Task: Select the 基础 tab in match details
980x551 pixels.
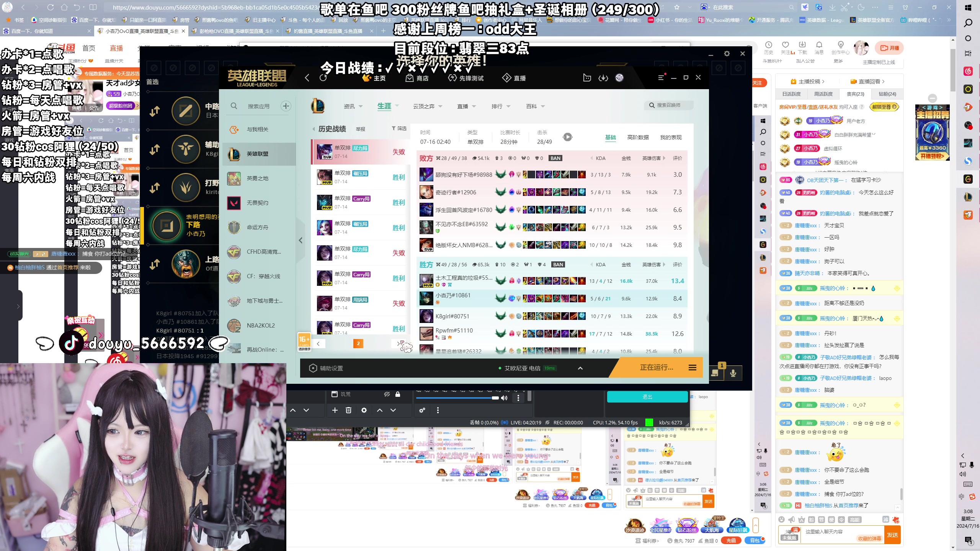Action: coord(610,137)
